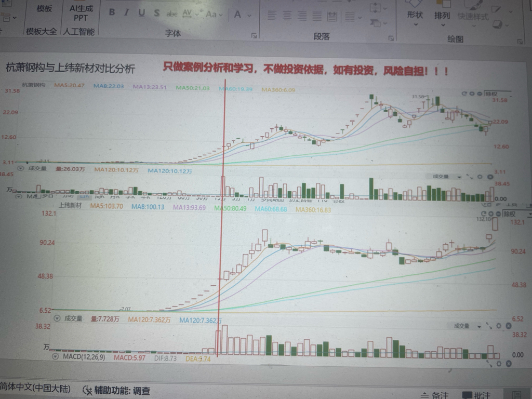Open the 排列 arrange menu
This screenshot has width=532, height=399.
(442, 15)
